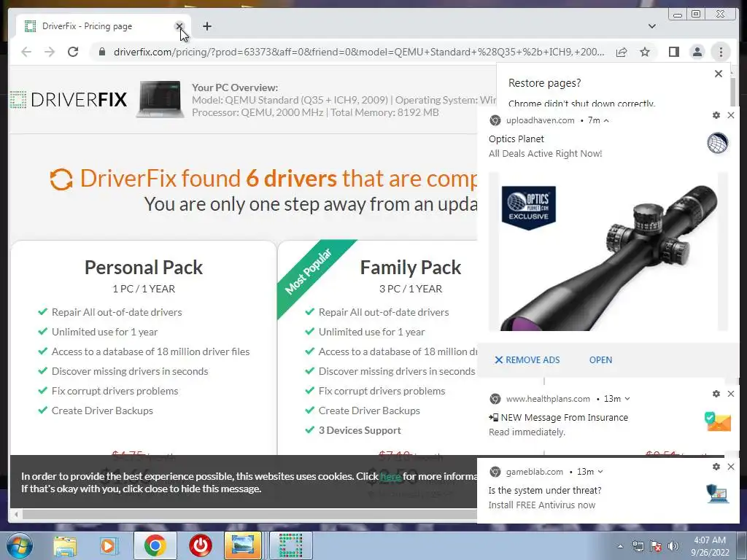Screen dimensions: 747x560
Task: Open Windows Explorer from taskbar
Action: pyautogui.click(x=65, y=545)
